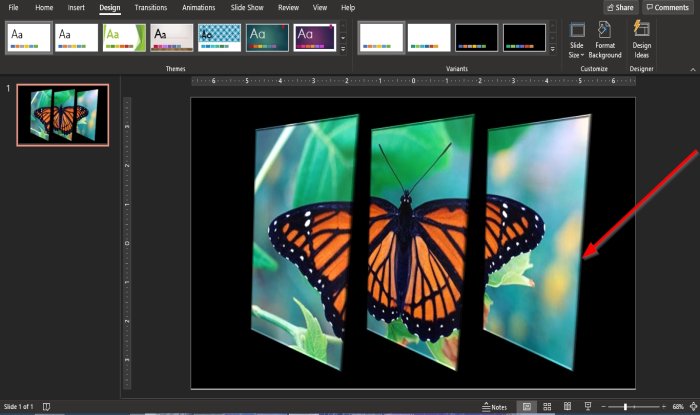Open the Insert tab
Image resolution: width=700 pixels, height=415 pixels.
[x=76, y=7]
